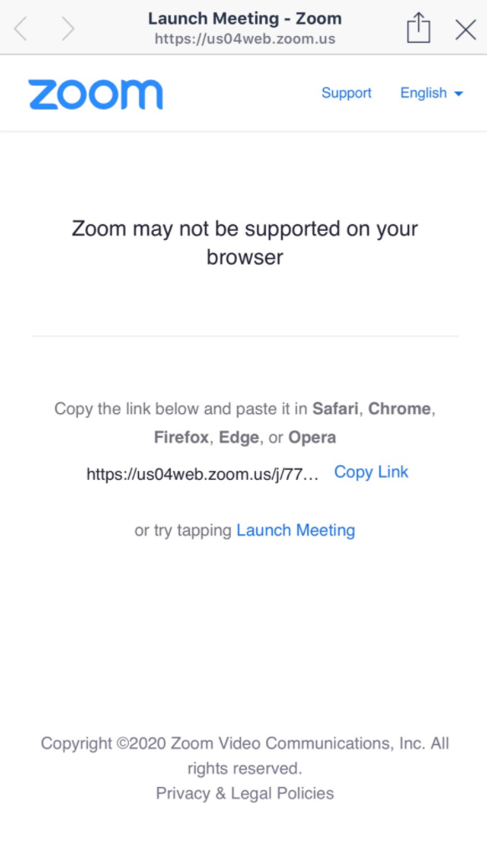Click the browser unsupported heading text
The image size is (487, 868).
[245, 243]
